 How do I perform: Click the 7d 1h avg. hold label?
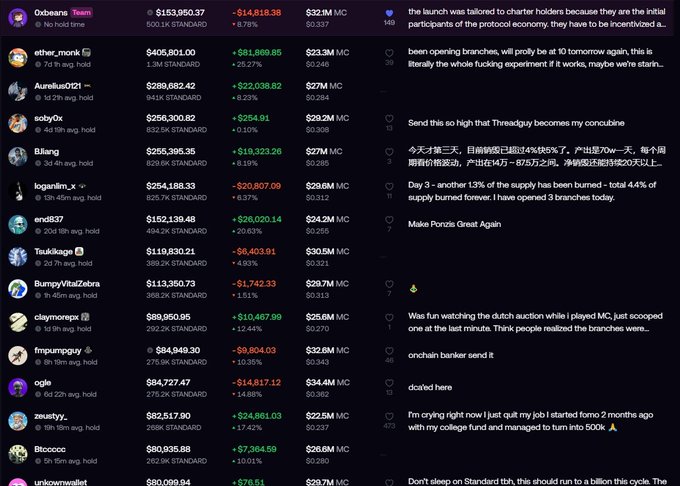[x=67, y=64]
